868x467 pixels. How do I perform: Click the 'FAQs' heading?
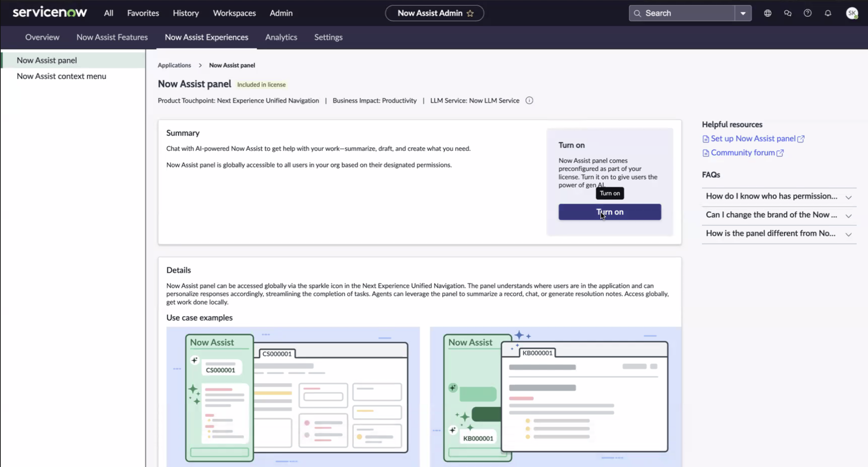point(711,175)
